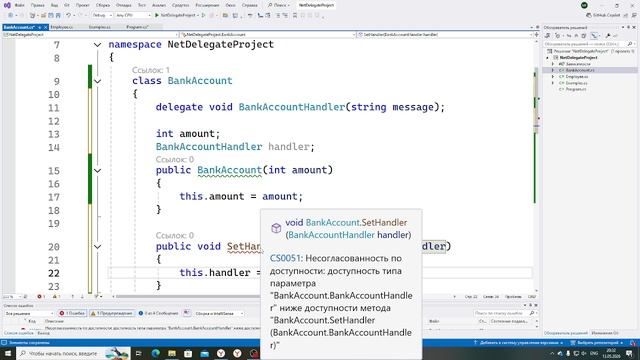Switch to the Список ошибок tab
This screenshot has height=360, width=640.
click(18, 333)
